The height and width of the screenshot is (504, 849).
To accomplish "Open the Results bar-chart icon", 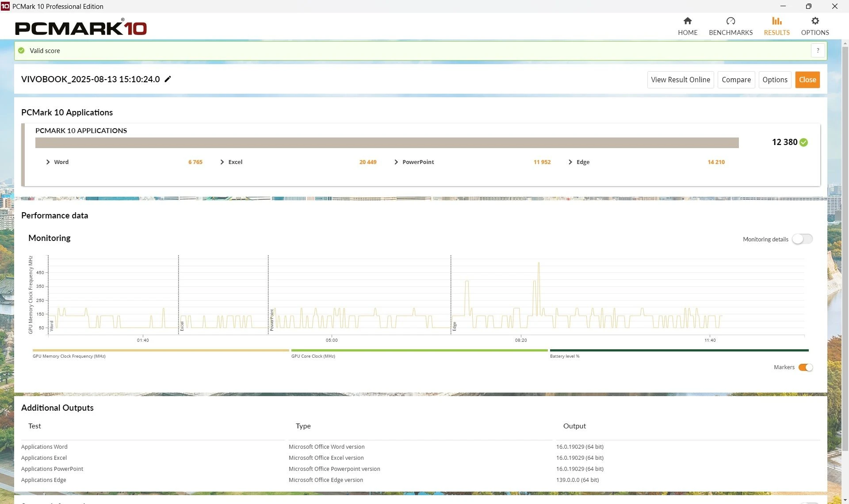I will [x=776, y=21].
